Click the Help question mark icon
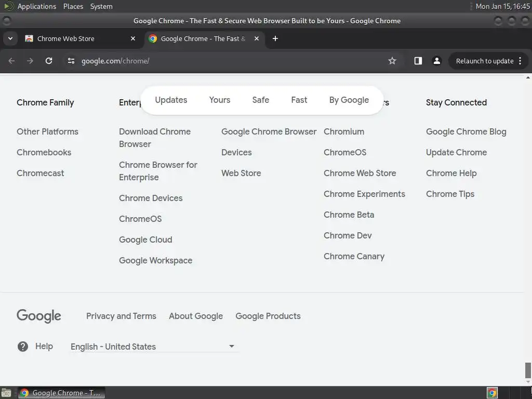This screenshot has height=399, width=532. (23, 347)
